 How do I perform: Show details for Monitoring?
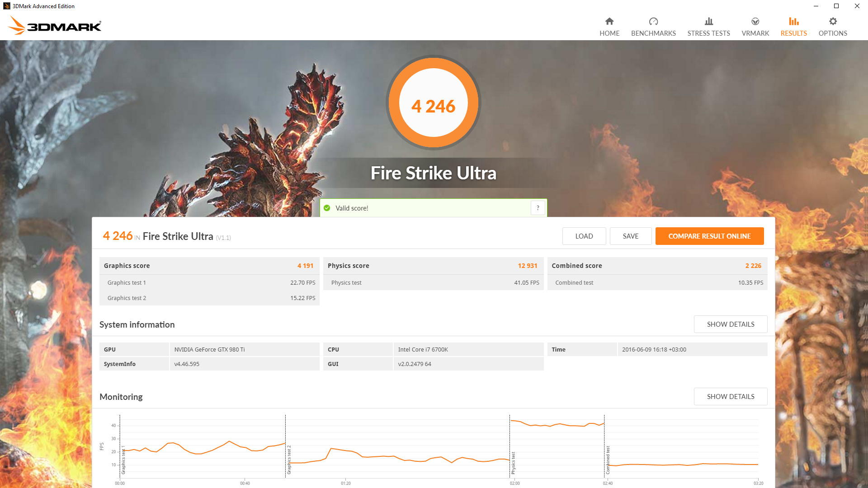pyautogui.click(x=731, y=396)
